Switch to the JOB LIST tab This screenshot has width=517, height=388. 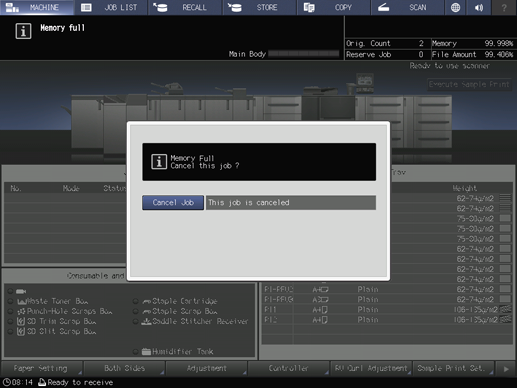coord(111,7)
